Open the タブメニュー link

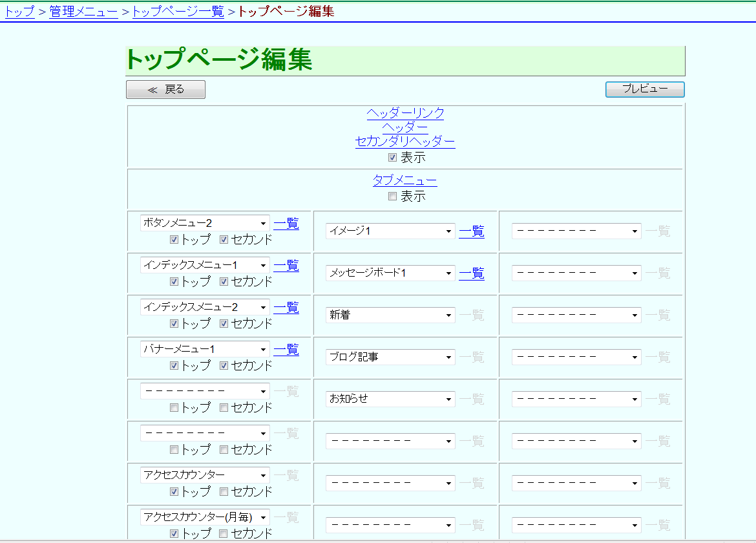[405, 180]
